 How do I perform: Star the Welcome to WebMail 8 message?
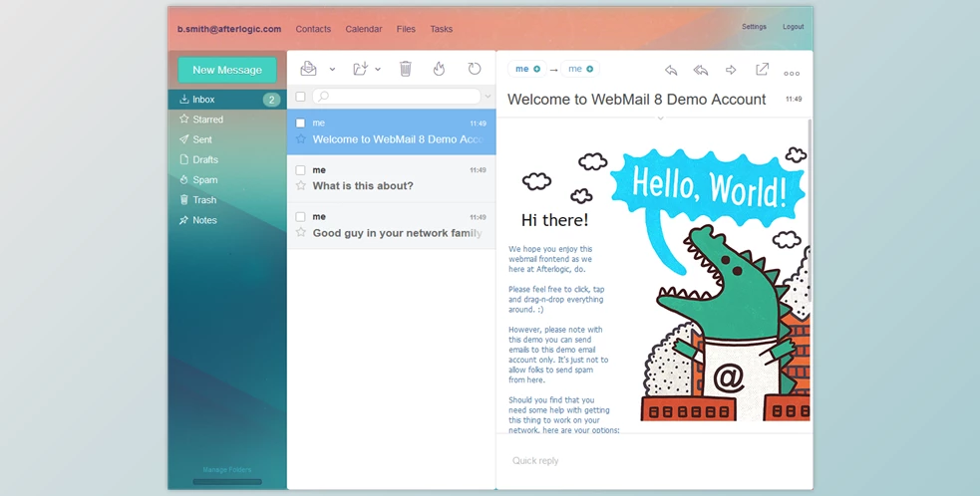[x=301, y=138]
